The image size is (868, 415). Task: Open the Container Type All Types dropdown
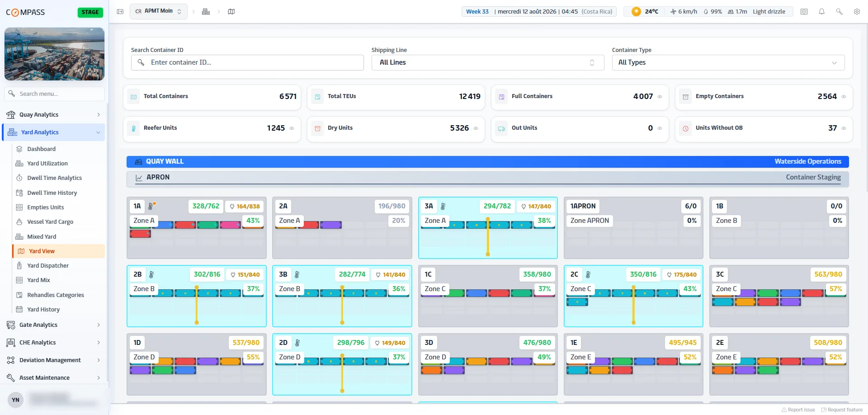pyautogui.click(x=728, y=62)
